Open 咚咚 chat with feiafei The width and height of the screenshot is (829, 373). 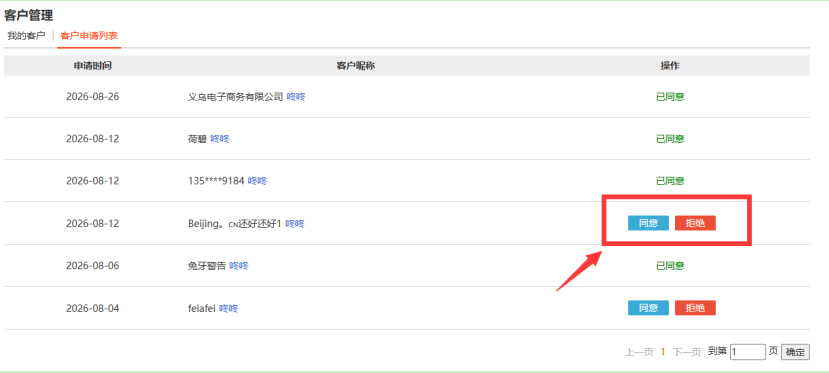pos(228,309)
